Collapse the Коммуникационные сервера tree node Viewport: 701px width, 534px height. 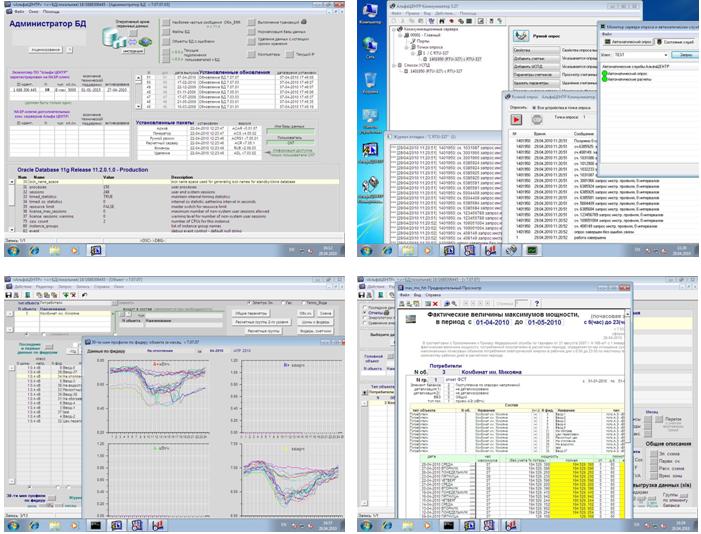[394, 29]
